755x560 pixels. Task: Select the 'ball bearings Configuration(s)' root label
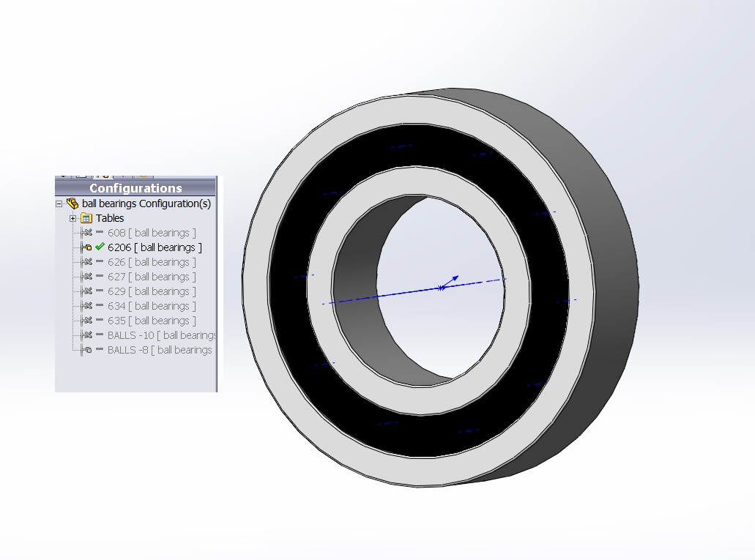146,204
